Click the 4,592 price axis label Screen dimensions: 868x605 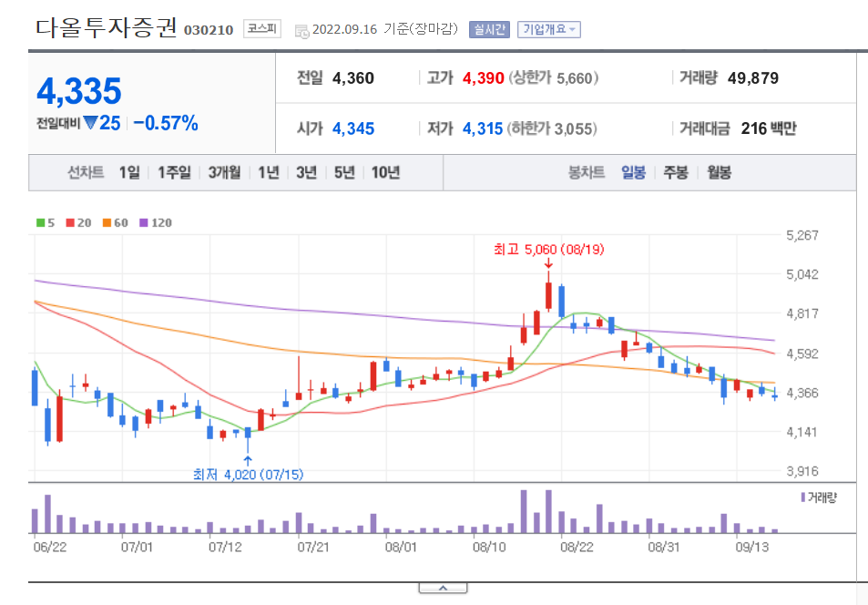tap(802, 354)
